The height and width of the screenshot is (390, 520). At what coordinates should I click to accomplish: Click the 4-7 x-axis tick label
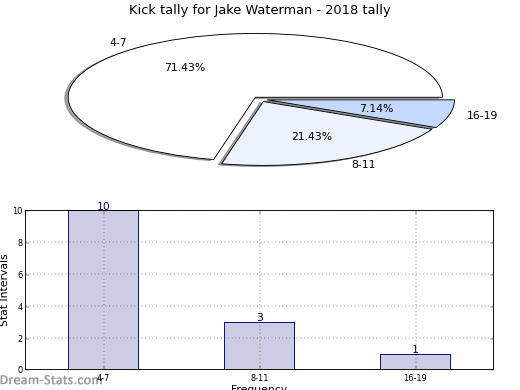[x=103, y=378]
